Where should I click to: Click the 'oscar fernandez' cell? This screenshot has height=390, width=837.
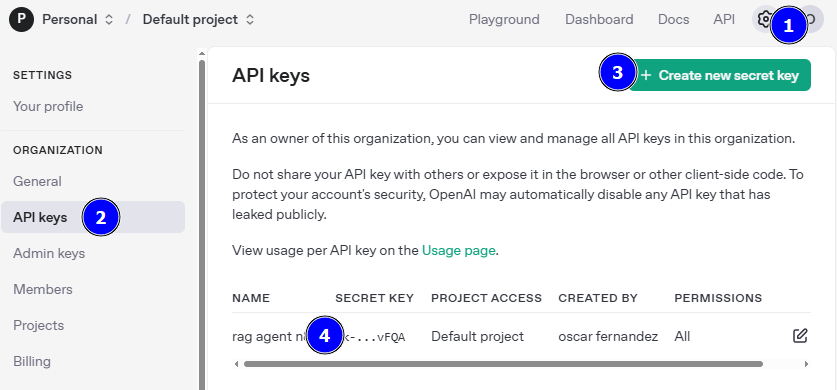608,337
